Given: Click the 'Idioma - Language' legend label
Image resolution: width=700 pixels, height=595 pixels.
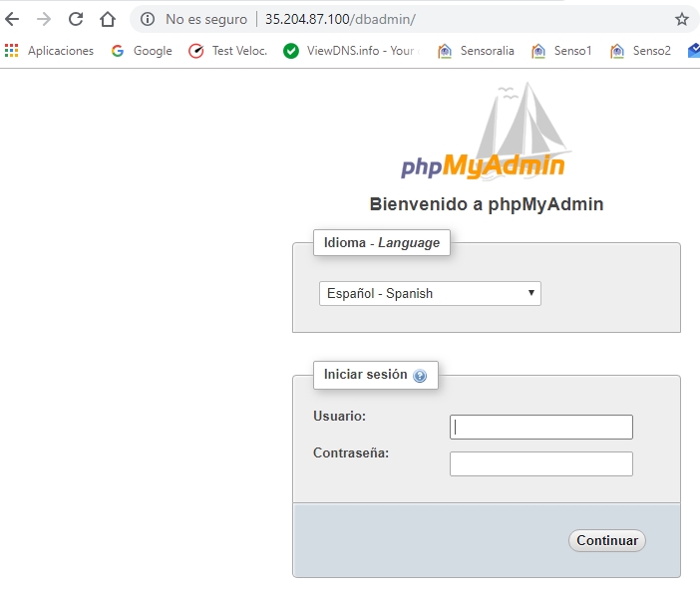Looking at the screenshot, I should click(x=382, y=242).
